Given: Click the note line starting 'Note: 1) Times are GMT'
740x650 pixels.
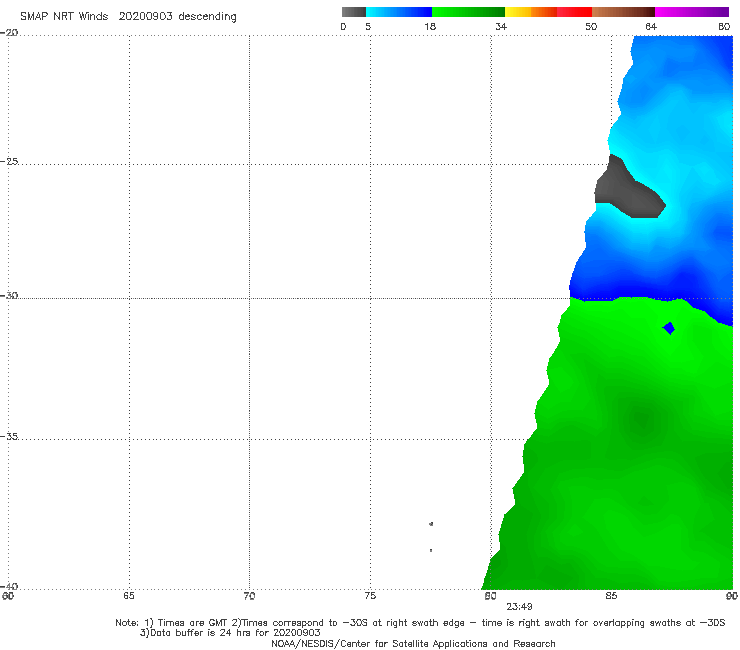Looking at the screenshot, I should pyautogui.click(x=420, y=623).
